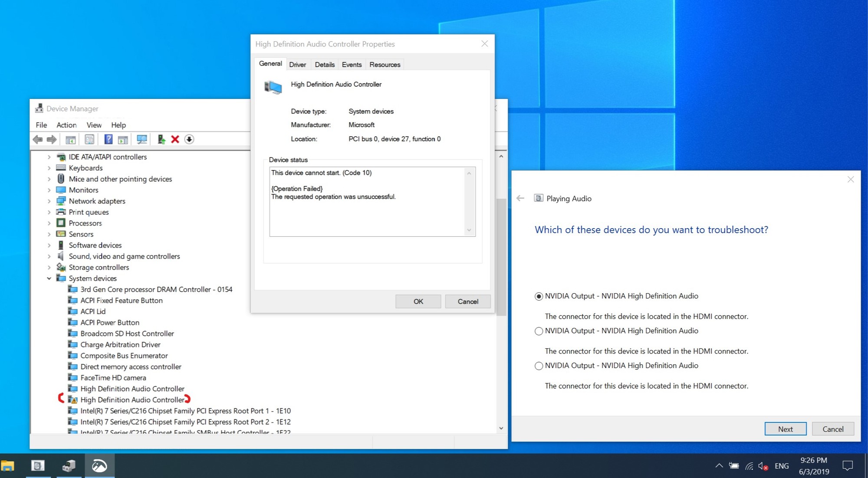868x478 pixels.
Task: Open the Help menu
Action: (x=118, y=125)
